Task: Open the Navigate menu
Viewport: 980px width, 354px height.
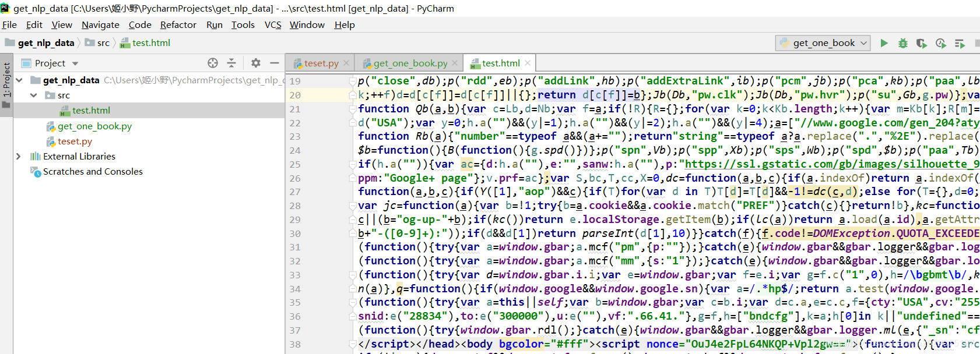Action: tap(100, 25)
